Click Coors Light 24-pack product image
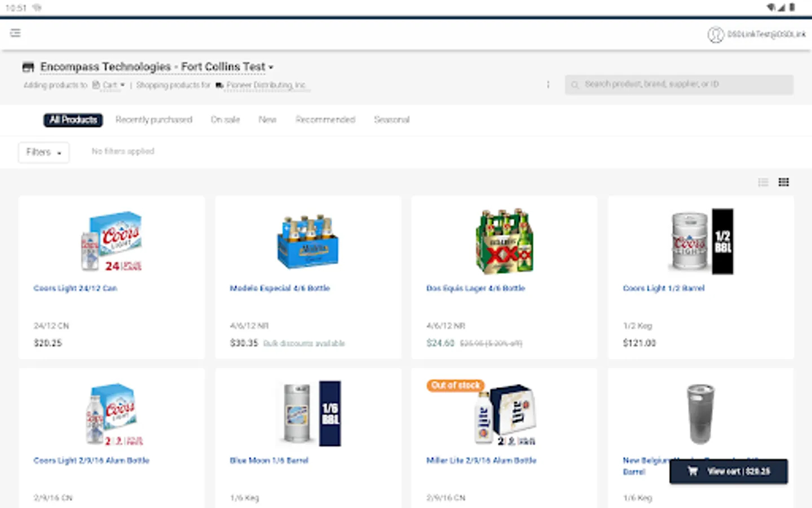This screenshot has width=812, height=508. [x=112, y=242]
